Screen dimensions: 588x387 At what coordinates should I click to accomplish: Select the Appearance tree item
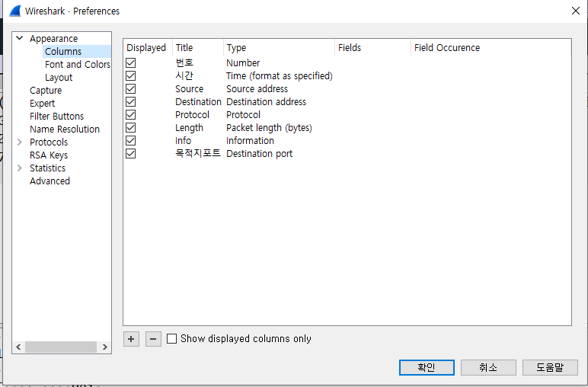point(53,38)
